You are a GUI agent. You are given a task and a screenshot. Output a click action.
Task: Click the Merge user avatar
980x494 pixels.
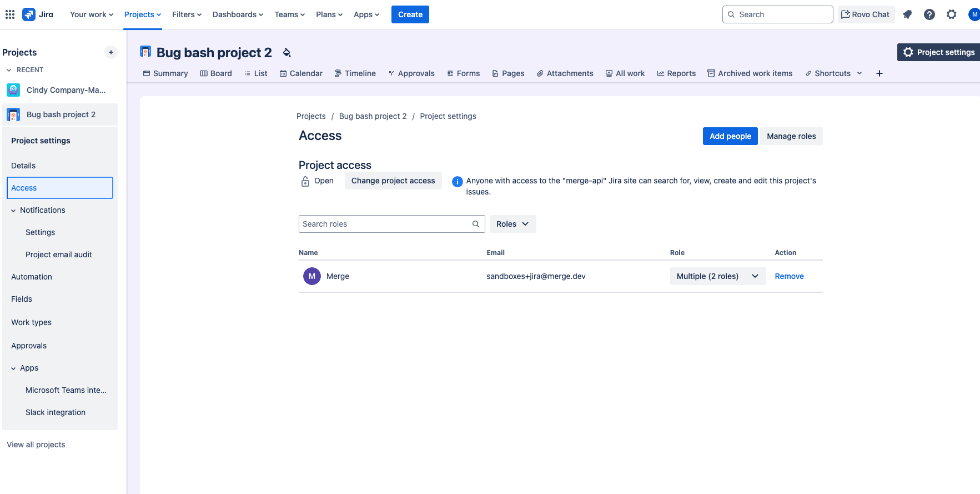(x=312, y=276)
